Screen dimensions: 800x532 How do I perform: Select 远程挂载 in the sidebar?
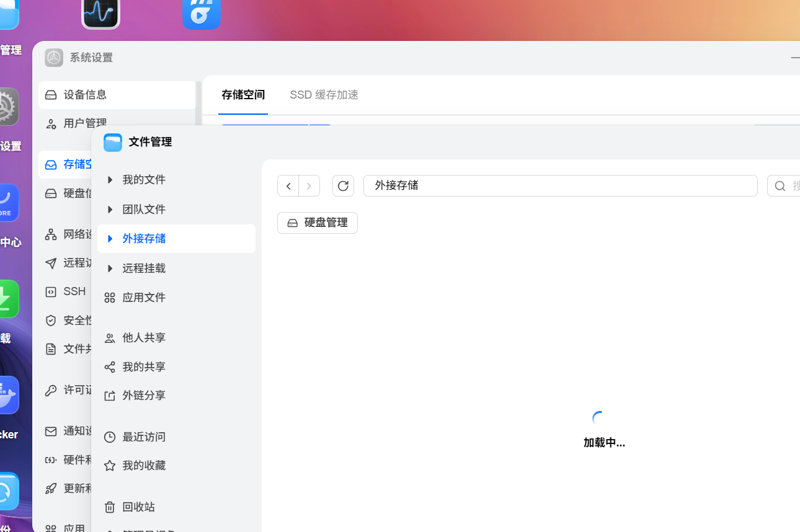pos(176,268)
